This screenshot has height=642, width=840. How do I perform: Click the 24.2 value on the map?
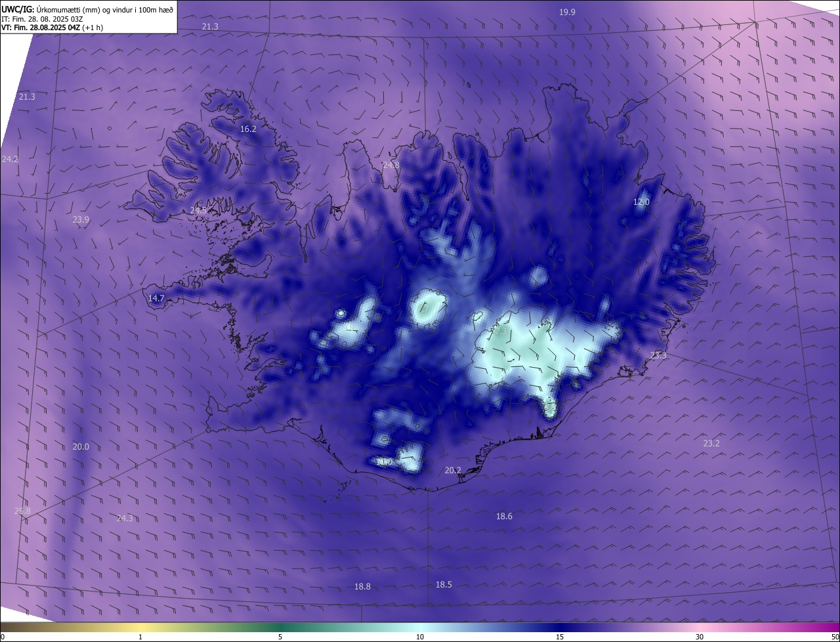pyautogui.click(x=10, y=159)
